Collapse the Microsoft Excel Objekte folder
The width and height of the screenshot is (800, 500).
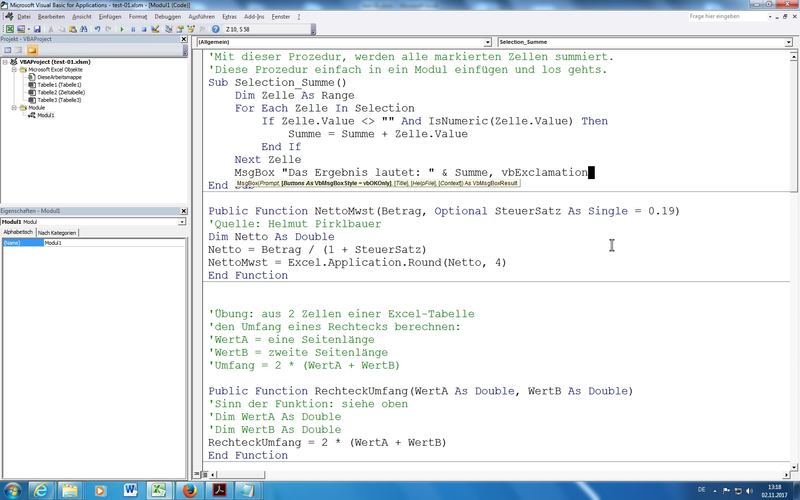click(x=15, y=69)
